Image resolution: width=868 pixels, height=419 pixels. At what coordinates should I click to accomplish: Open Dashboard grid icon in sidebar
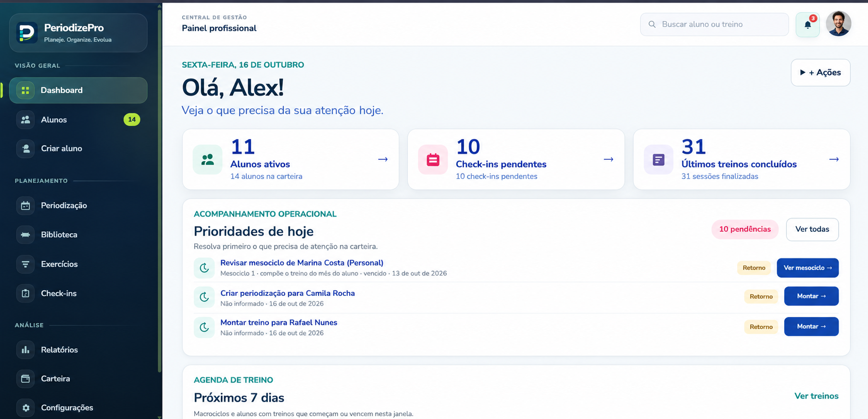click(25, 90)
